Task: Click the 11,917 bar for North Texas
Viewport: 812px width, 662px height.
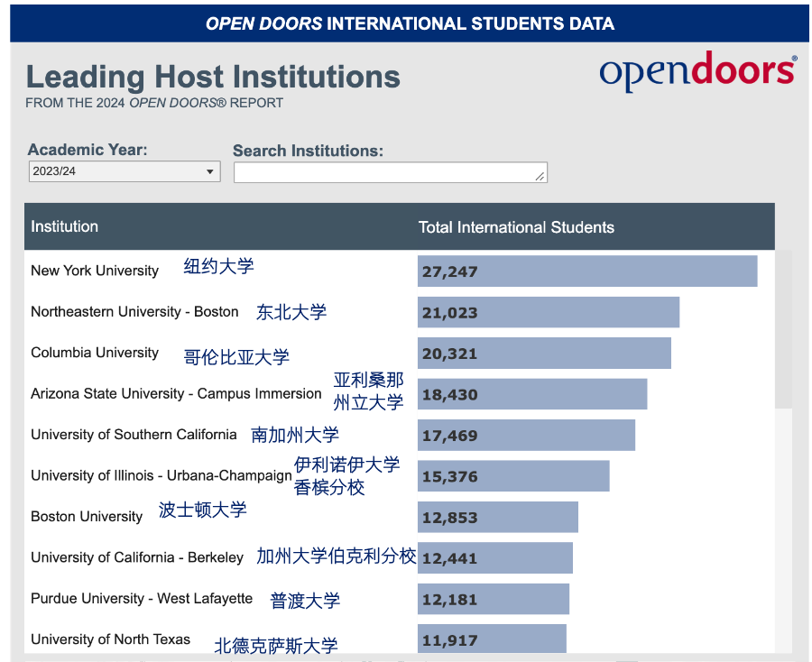Action: coord(492,639)
